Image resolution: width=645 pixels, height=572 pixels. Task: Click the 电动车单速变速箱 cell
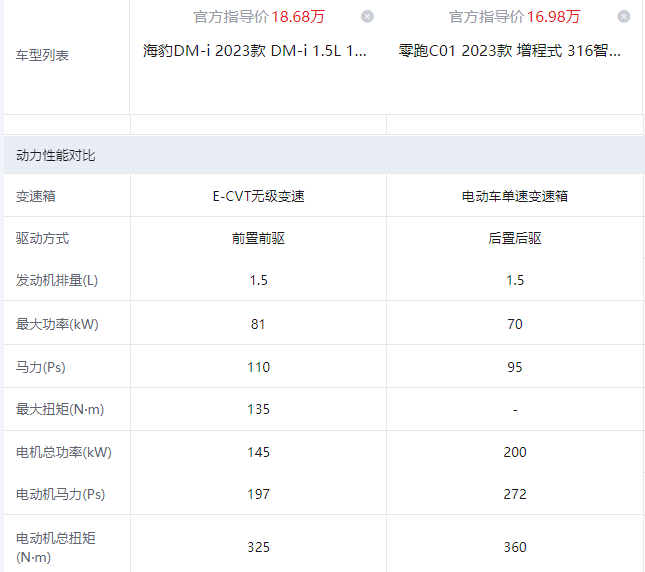pos(515,196)
